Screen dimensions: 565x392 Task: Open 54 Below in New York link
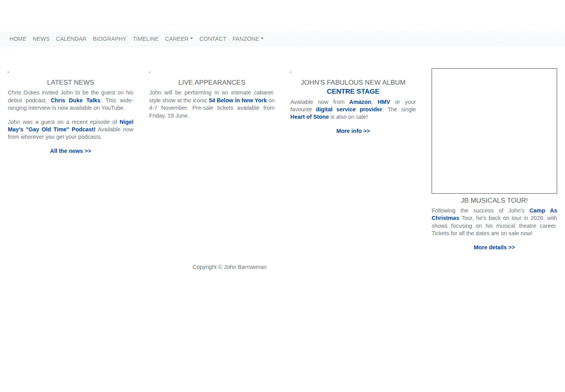click(x=238, y=100)
